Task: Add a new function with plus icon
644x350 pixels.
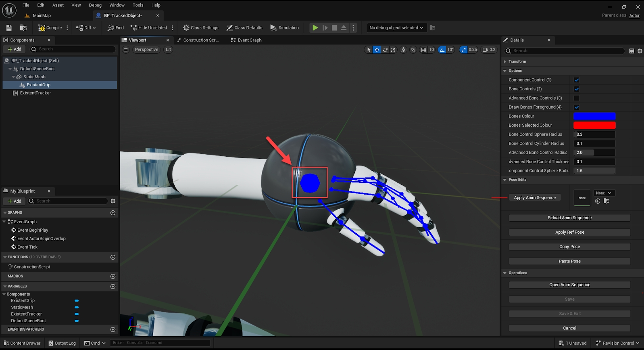Action: pyautogui.click(x=113, y=257)
